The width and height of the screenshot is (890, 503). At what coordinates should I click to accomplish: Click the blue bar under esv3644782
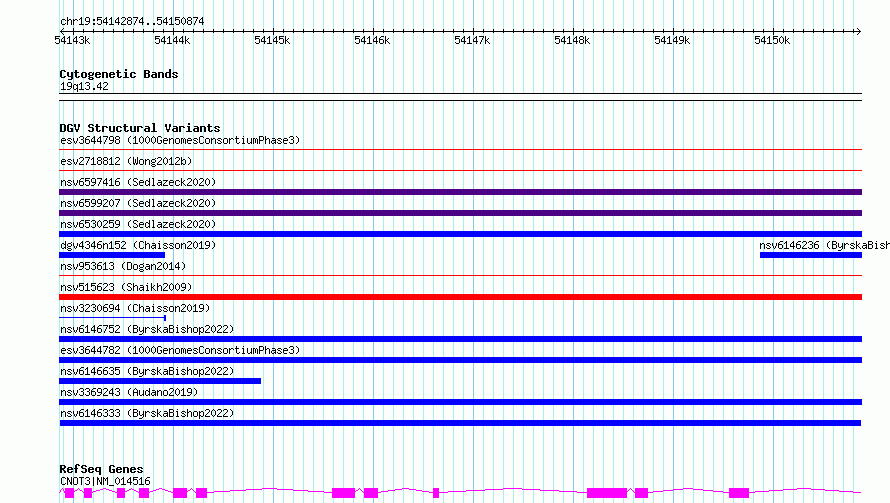click(460, 360)
